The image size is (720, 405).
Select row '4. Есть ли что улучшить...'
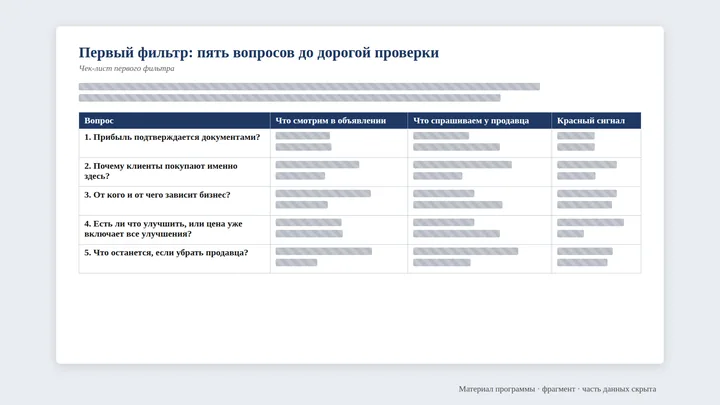click(x=360, y=230)
